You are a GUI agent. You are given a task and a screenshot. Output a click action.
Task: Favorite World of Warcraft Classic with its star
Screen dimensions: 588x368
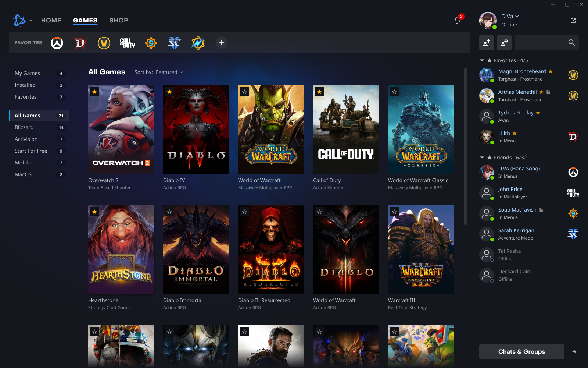tap(394, 92)
